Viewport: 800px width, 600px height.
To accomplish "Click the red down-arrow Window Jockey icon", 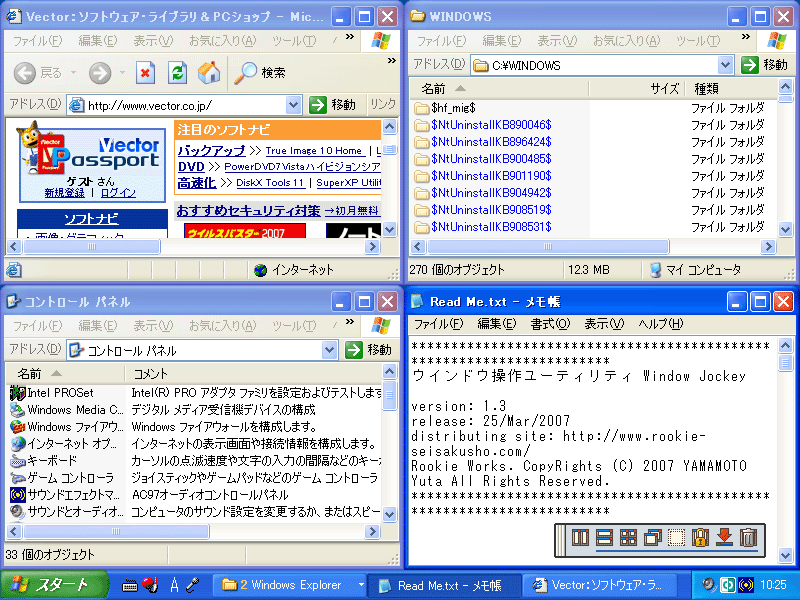I will click(724, 537).
